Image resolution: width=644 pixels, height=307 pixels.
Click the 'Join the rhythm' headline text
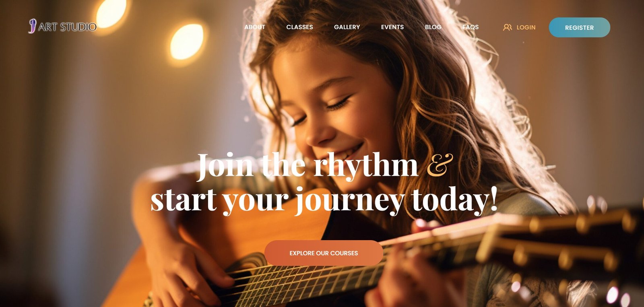pyautogui.click(x=308, y=165)
